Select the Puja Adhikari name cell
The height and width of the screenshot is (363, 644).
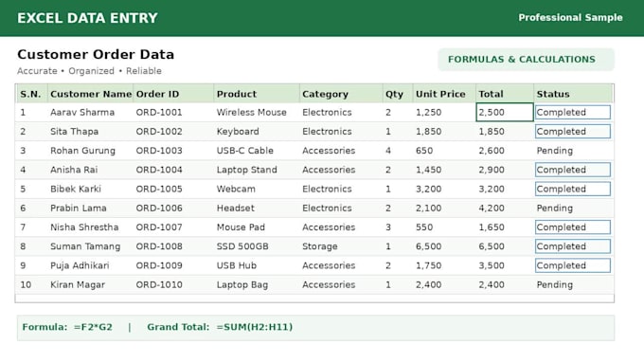pos(80,265)
